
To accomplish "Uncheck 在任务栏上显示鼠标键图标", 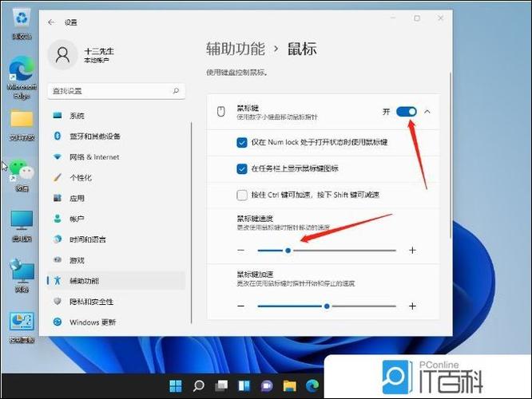I will (242, 168).
